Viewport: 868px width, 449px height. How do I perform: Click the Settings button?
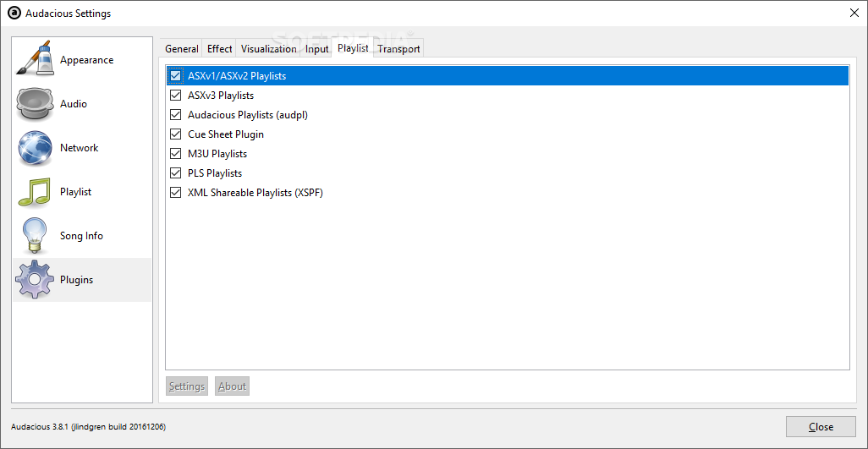point(187,386)
